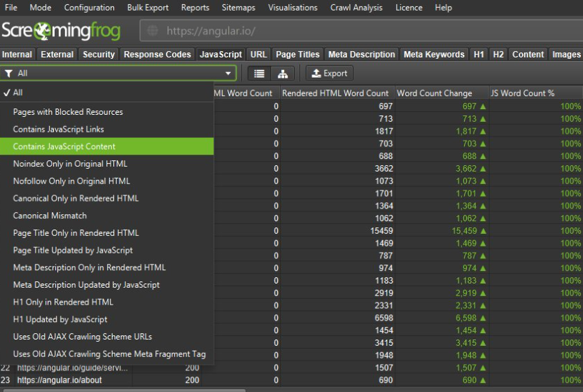583x392 pixels.
Task: Select Pages with Blocked Resources filter
Action: point(107,112)
